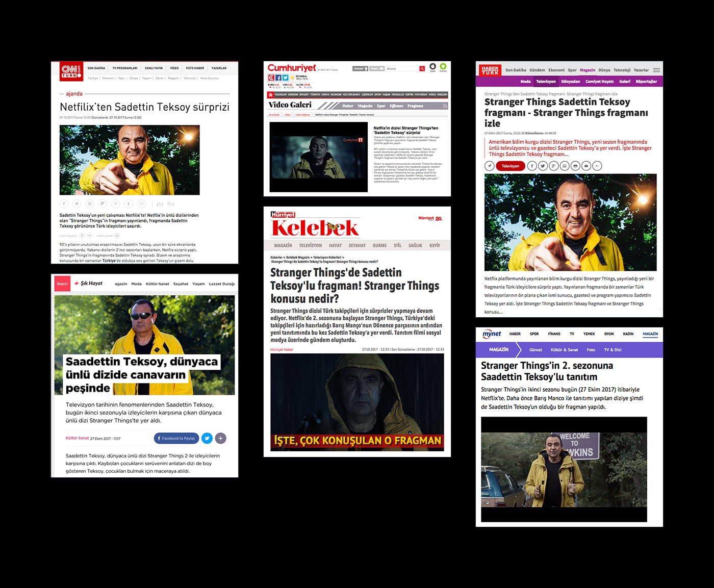Screen dimensions: 714x588
Task: Open CANLI YAYIN in CNN Türk menu
Action: (x=154, y=68)
